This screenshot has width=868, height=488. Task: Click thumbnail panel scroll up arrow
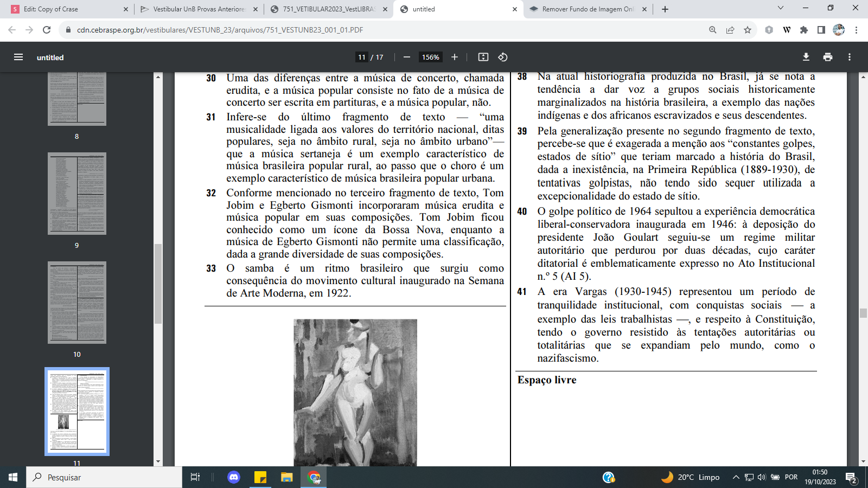click(158, 77)
